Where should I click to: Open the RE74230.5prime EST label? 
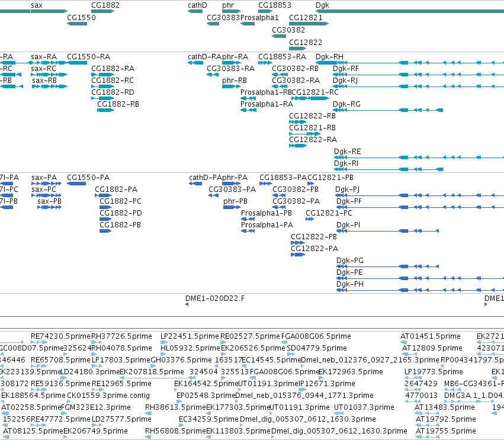[x=61, y=336]
